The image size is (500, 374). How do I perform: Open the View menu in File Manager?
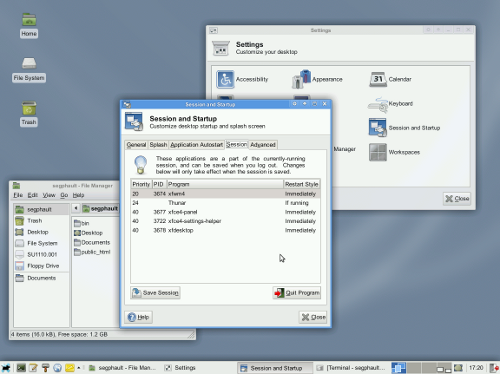[49, 195]
